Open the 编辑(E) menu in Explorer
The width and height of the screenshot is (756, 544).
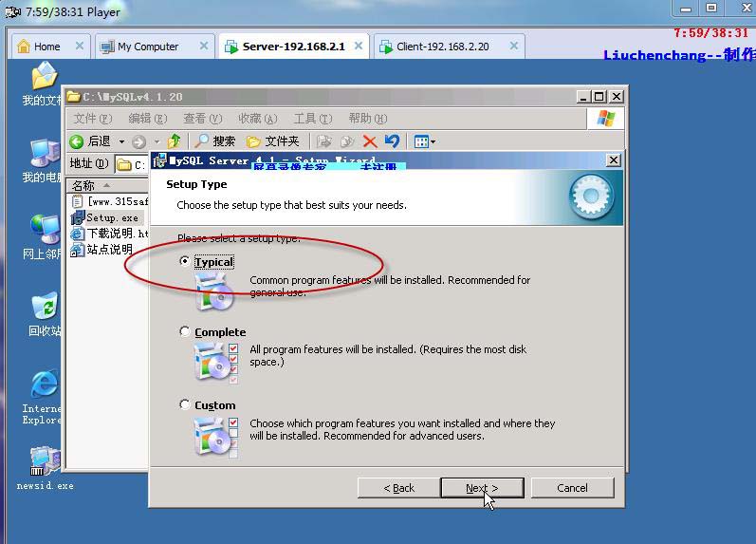tap(148, 119)
